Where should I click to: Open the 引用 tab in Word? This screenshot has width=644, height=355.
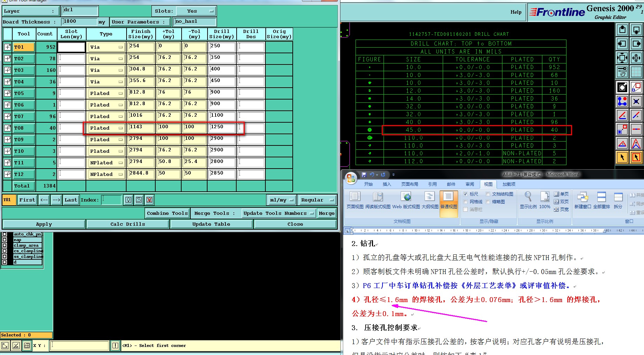432,184
